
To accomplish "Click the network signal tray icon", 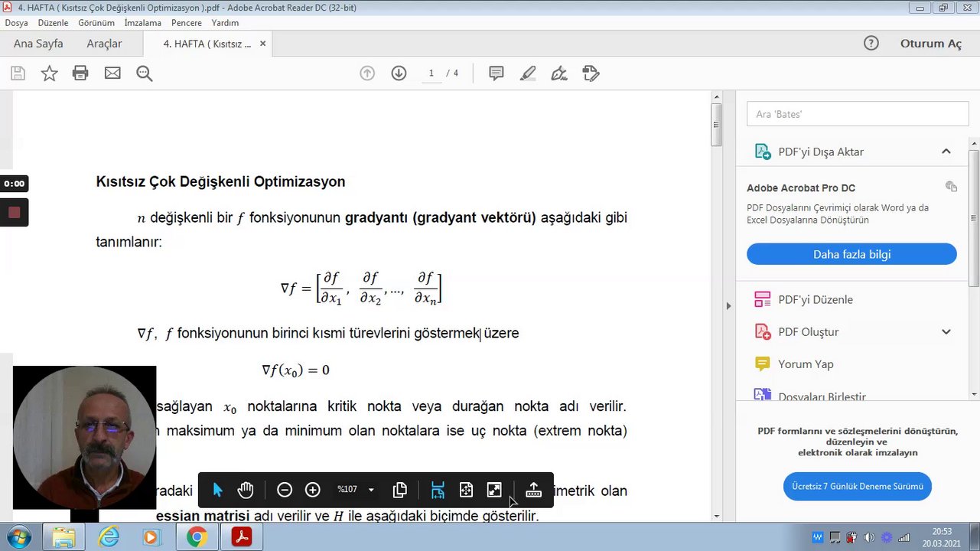I will point(904,538).
